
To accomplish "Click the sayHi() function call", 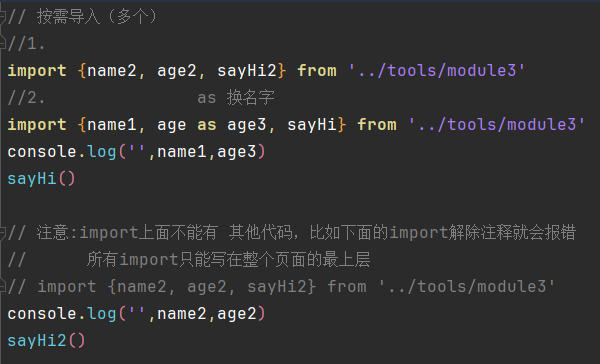I will tap(42, 179).
